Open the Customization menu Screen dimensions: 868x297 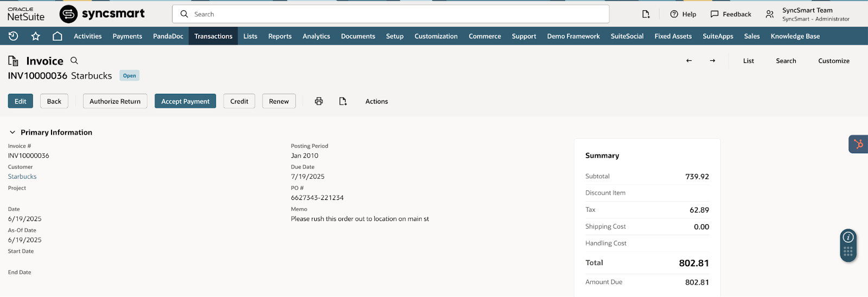pos(436,36)
